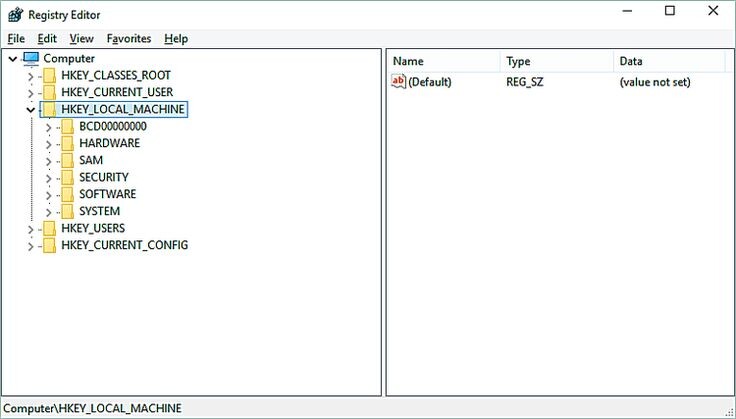The width and height of the screenshot is (736, 419).
Task: Click the HKEY_CLASSES_ROOT folder icon
Action: tap(49, 76)
